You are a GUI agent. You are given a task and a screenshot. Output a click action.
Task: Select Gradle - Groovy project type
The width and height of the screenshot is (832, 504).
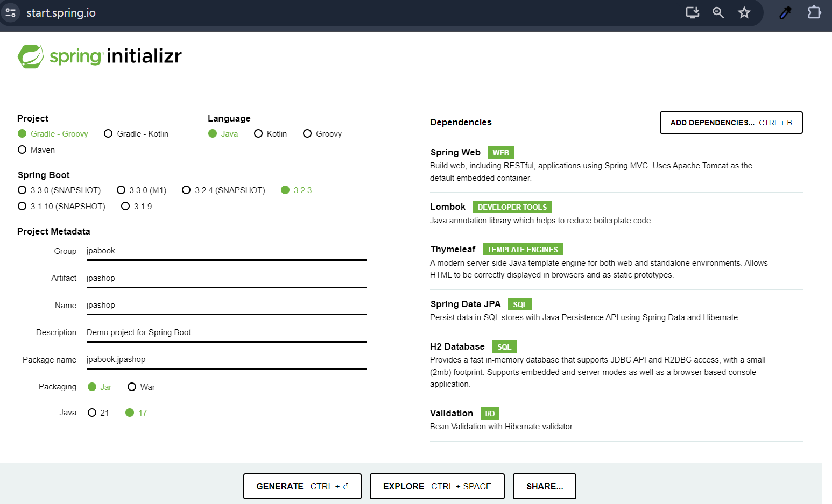(53, 134)
